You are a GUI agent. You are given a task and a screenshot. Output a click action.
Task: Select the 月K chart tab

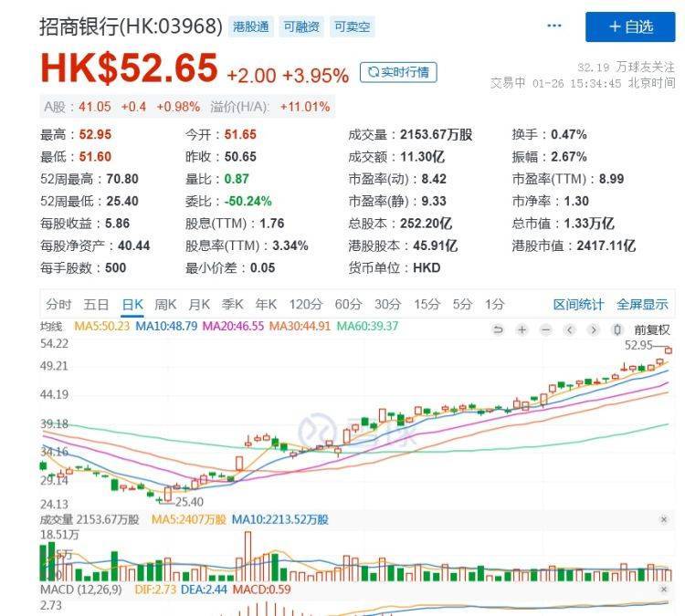199,304
